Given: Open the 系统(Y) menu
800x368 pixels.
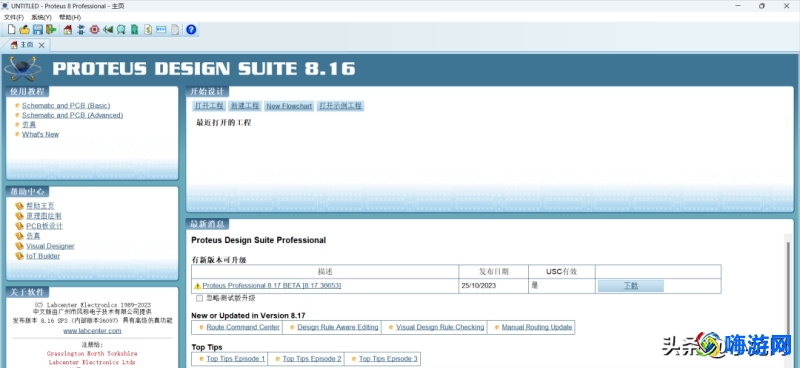Looking at the screenshot, I should click(x=41, y=17).
